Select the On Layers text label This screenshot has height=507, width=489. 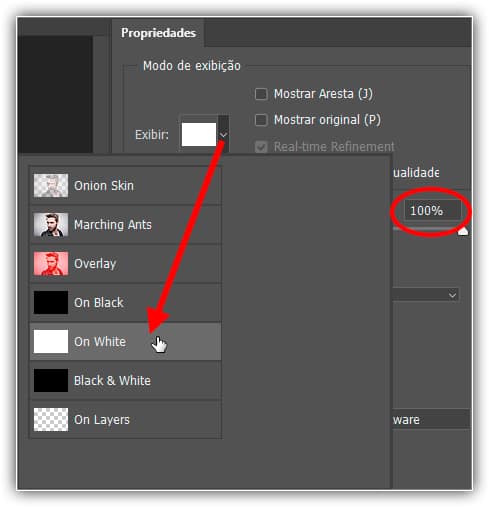pyautogui.click(x=102, y=420)
